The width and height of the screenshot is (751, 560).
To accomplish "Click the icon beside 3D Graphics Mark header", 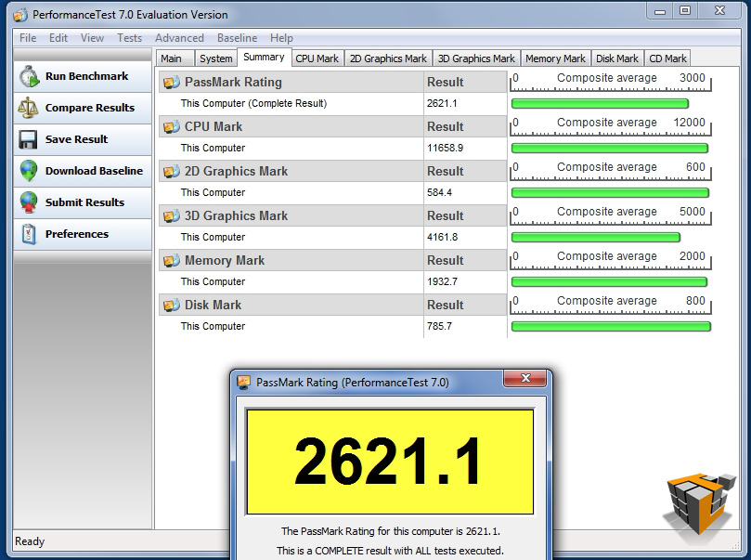I will pos(172,215).
